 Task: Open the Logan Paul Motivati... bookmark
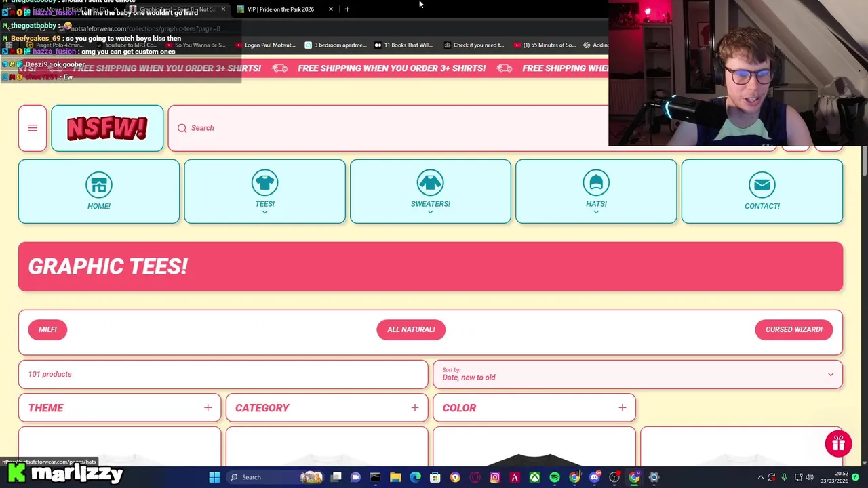click(x=264, y=45)
